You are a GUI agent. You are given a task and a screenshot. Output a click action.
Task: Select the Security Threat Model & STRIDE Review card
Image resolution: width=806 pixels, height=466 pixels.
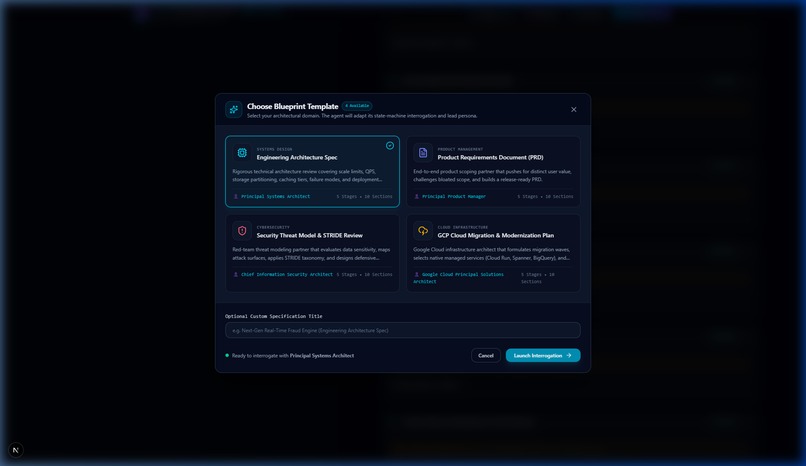313,253
